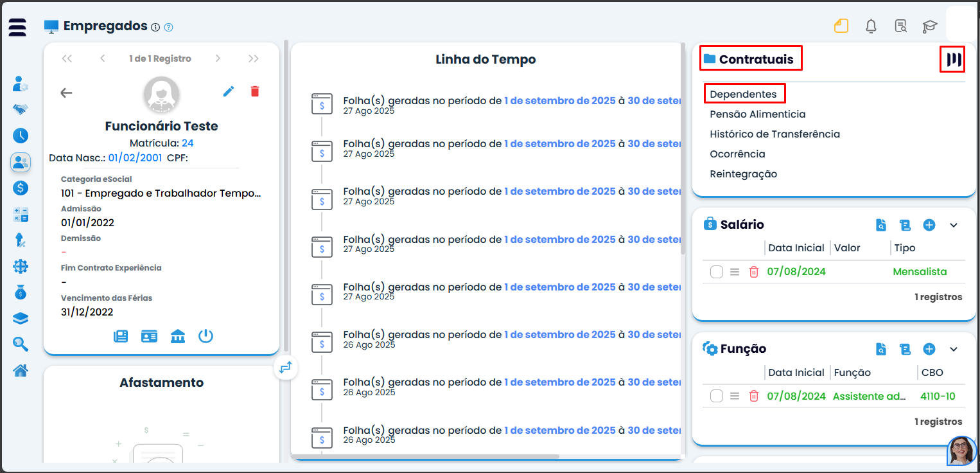This screenshot has width=980, height=473.
Task: Click the birth date 01/02/2001
Action: click(x=135, y=157)
